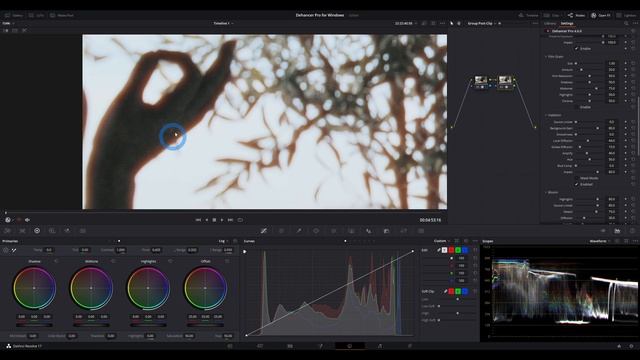Viewport: 640px width, 360px height.
Task: Open the Log wheels mode dropdown
Action: pos(223,241)
